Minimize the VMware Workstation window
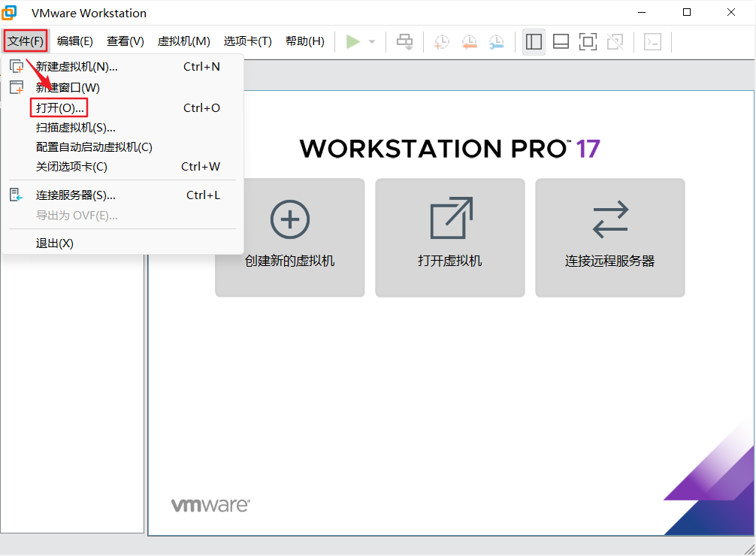The height and width of the screenshot is (556, 756). coord(642,13)
